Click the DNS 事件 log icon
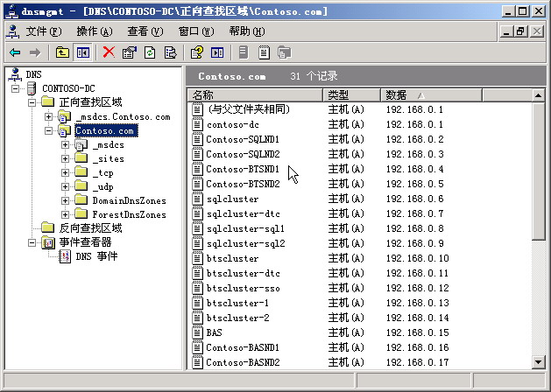The height and width of the screenshot is (392, 551). coord(65,256)
